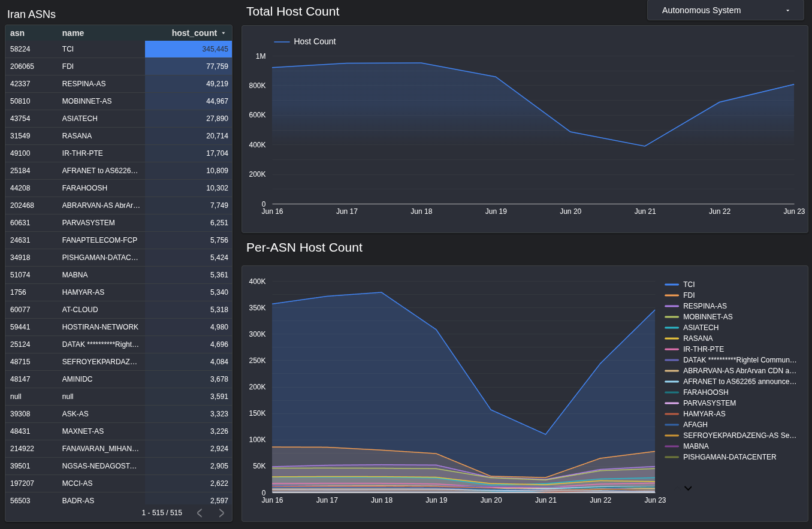Viewport: 812px width, 529px height.
Task: Click the host_count sort arrow
Action: pos(223,33)
